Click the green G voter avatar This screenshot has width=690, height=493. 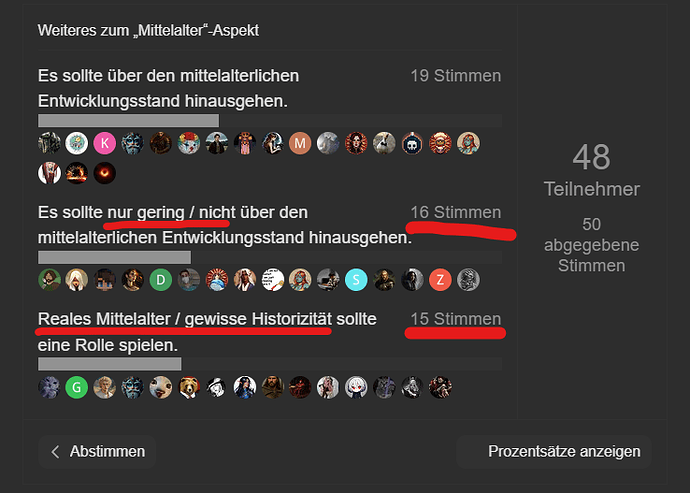click(77, 387)
